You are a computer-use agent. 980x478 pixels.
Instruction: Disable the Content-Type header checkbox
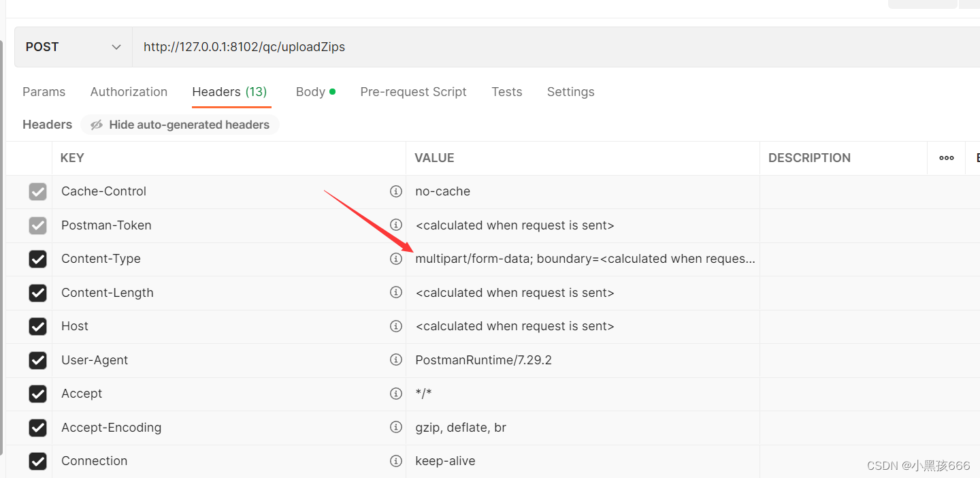coord(37,259)
